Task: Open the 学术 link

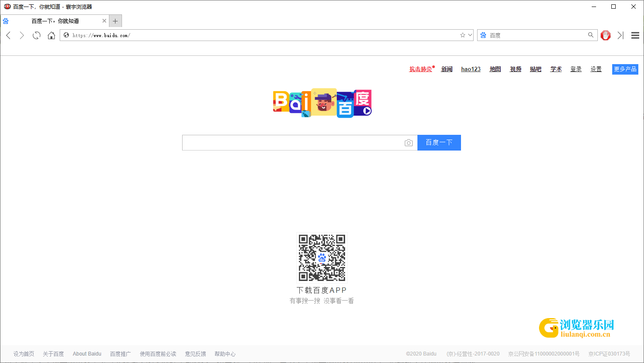Action: pyautogui.click(x=556, y=69)
